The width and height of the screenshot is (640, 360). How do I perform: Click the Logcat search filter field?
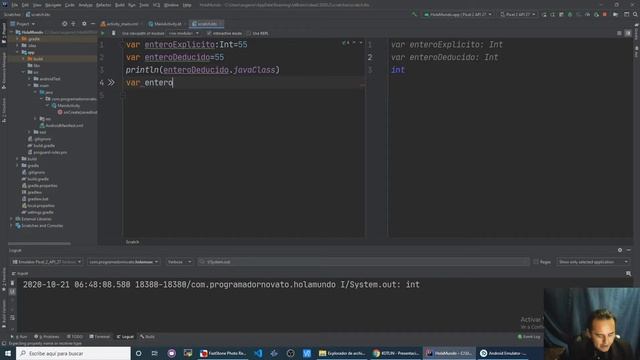(x=363, y=262)
